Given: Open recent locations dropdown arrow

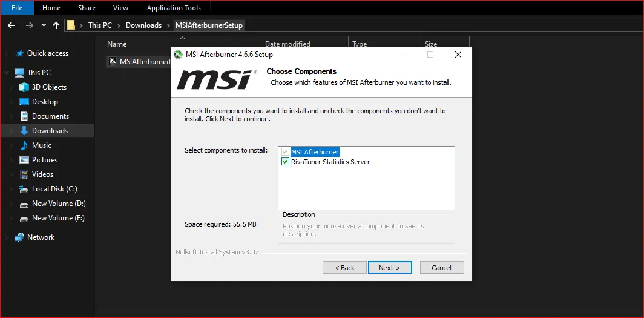Looking at the screenshot, I should click(44, 25).
